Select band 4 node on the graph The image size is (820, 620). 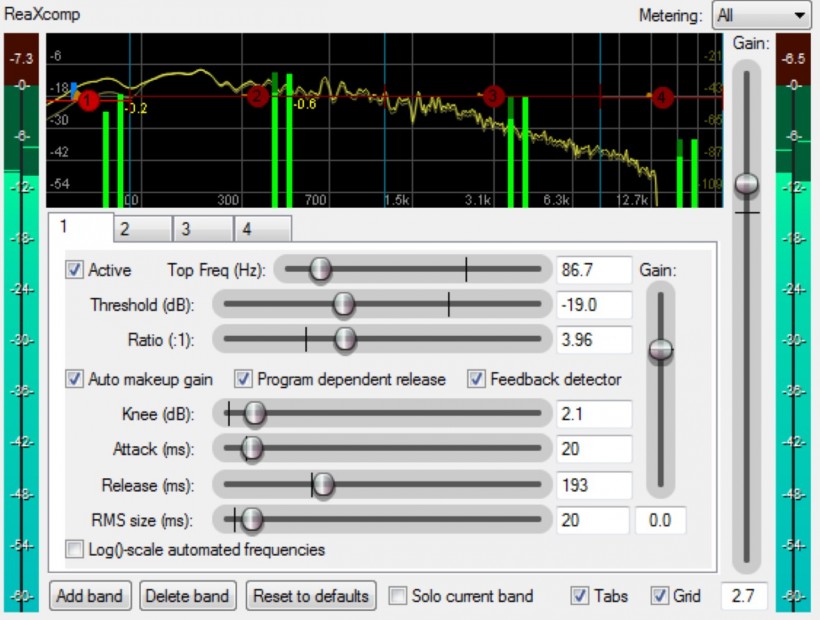[662, 97]
